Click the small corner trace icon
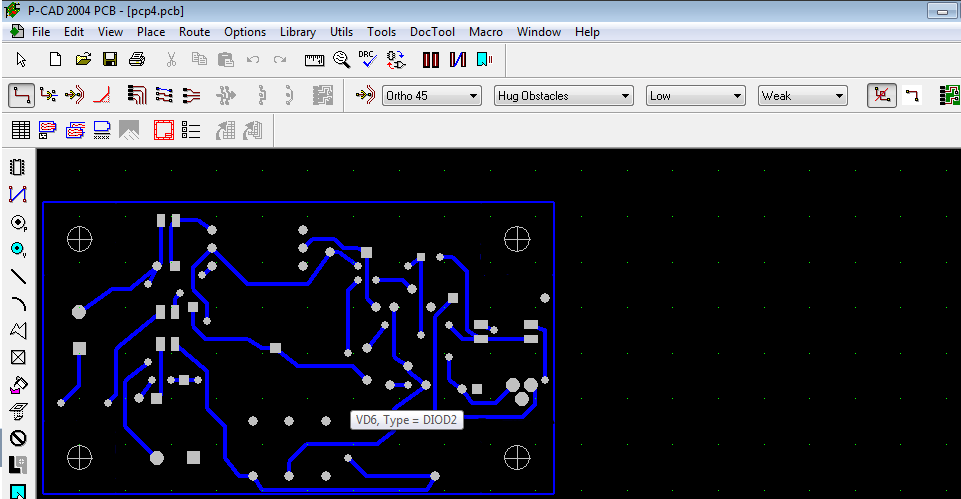Image resolution: width=961 pixels, height=499 pixels. [x=913, y=96]
